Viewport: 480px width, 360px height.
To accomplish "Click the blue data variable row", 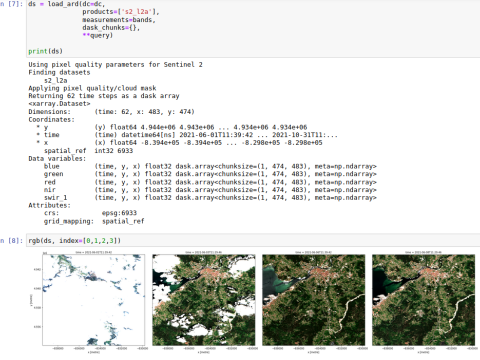I will point(210,166).
